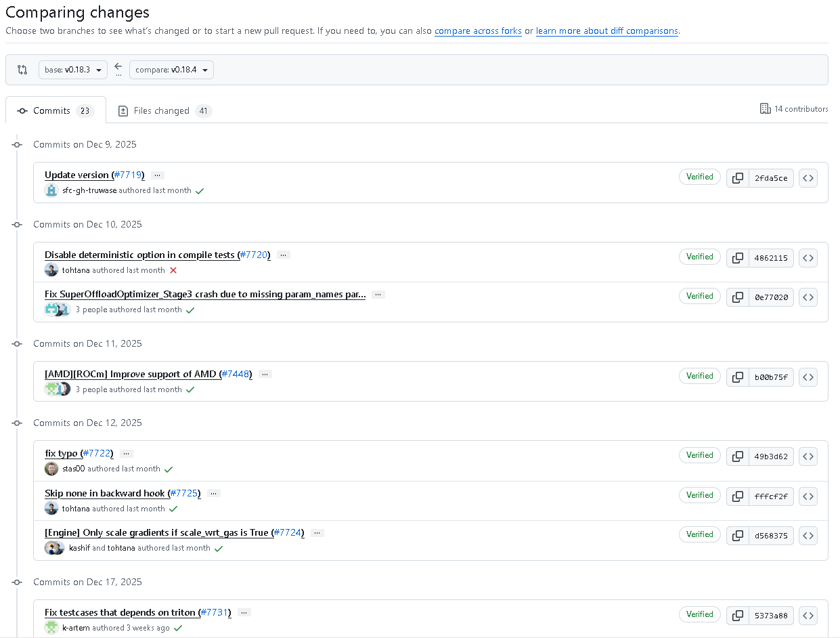Expand description of Update version commit

[x=157, y=175]
